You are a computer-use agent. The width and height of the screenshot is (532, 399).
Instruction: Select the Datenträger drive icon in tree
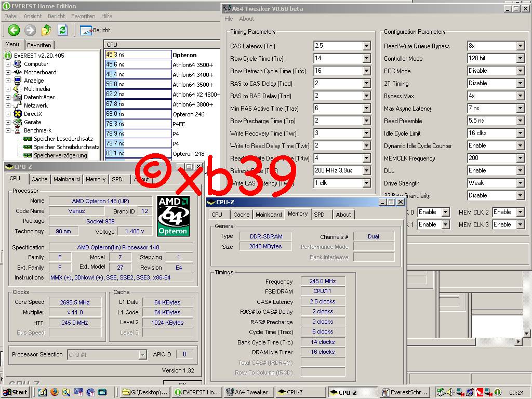point(17,97)
